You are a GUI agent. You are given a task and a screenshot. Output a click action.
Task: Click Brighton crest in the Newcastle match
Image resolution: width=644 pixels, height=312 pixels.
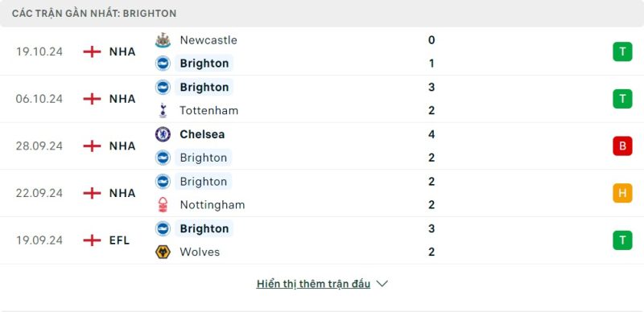[163, 64]
